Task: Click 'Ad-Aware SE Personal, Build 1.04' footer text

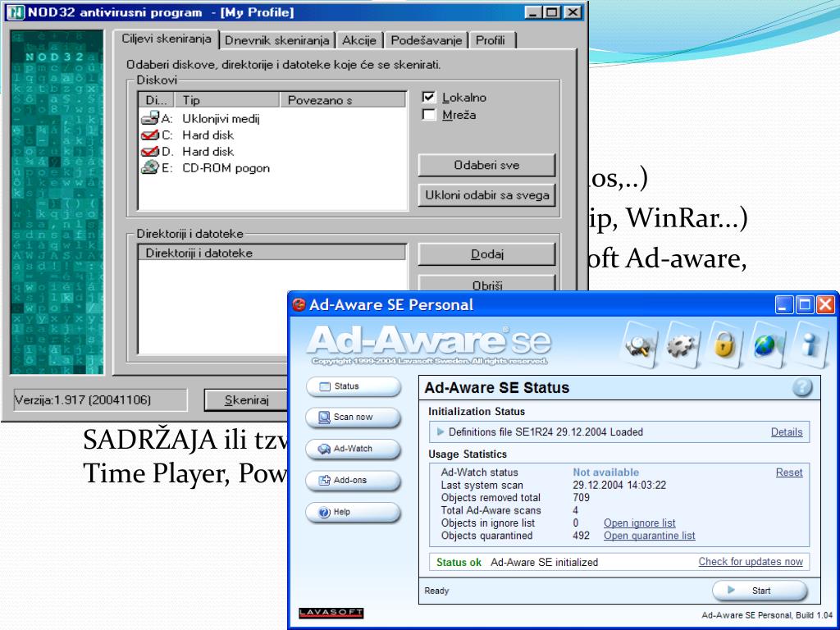Action: tap(767, 615)
